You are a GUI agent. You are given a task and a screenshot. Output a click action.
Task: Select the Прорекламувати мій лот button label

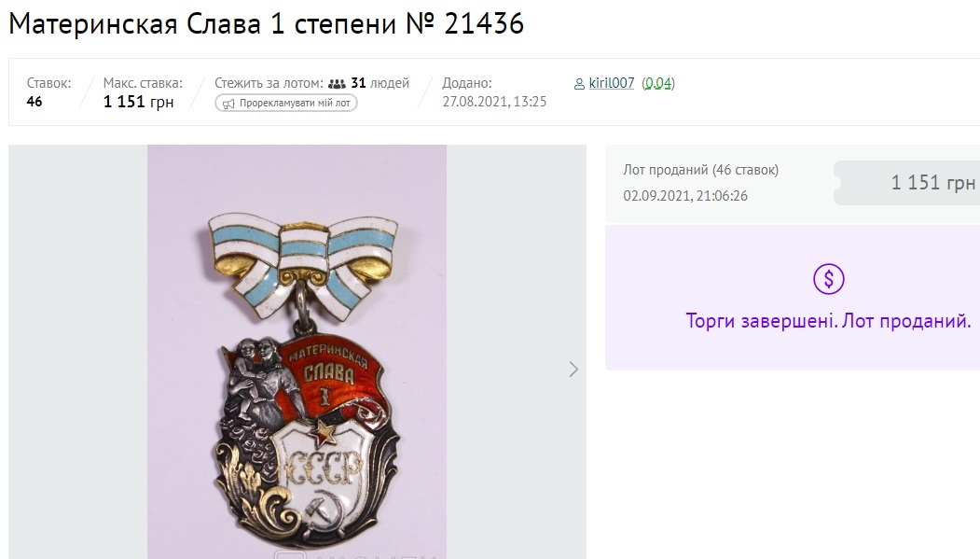pos(295,104)
